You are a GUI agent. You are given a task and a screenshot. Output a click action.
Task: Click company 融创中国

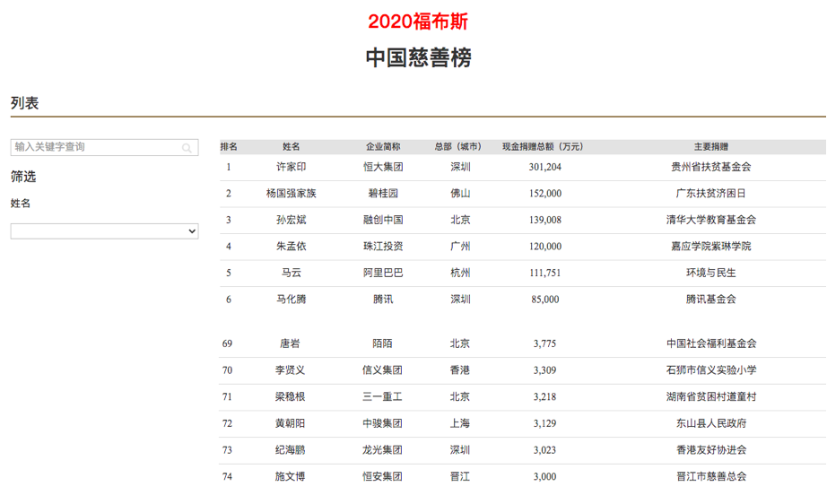click(383, 220)
